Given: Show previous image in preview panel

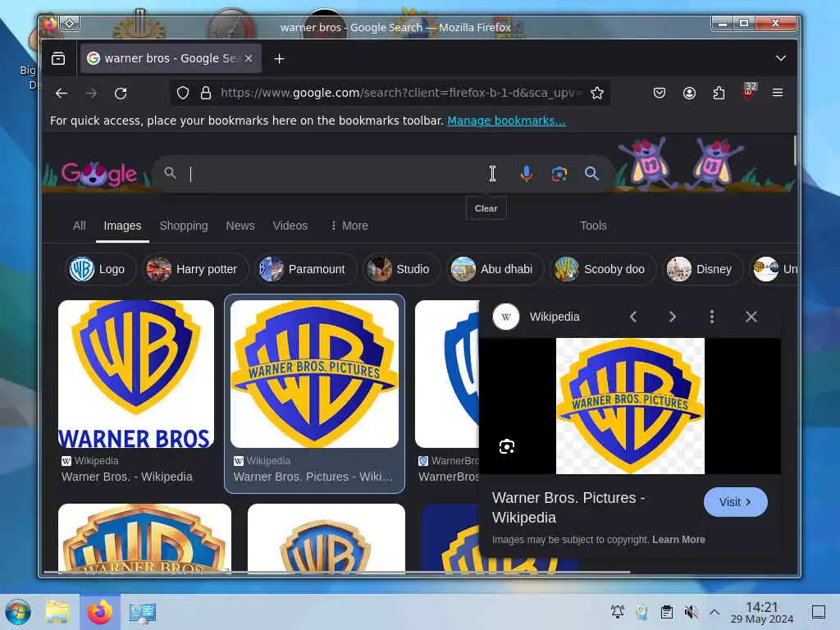Looking at the screenshot, I should coord(633,317).
